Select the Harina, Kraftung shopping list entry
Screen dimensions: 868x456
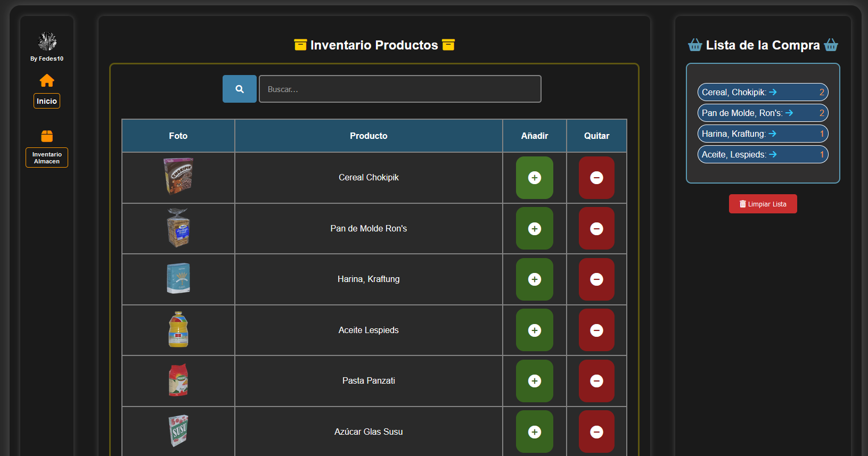(763, 134)
